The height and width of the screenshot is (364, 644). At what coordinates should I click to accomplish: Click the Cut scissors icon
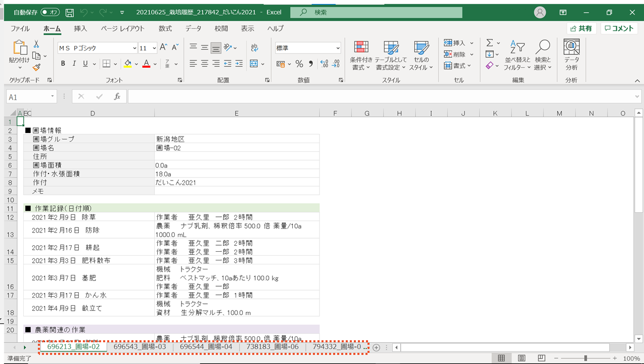tap(36, 44)
